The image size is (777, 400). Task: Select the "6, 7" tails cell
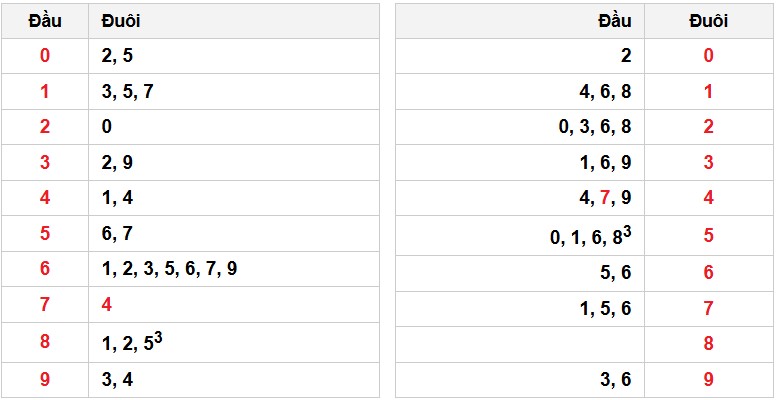point(117,233)
